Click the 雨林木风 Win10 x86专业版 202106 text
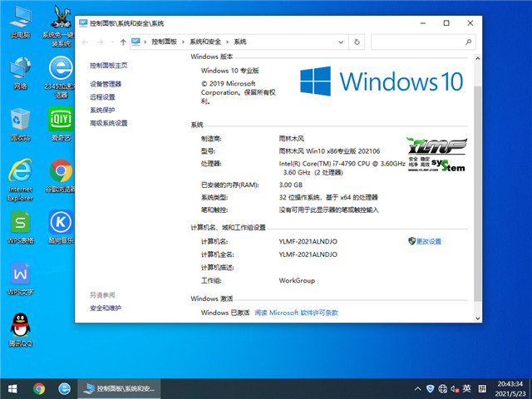This screenshot has height=399, width=532. pos(329,151)
